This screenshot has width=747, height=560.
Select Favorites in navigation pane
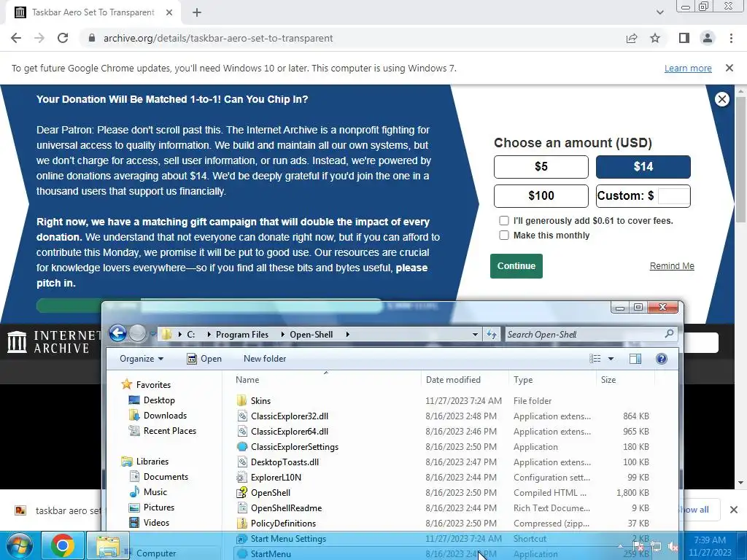pos(153,385)
